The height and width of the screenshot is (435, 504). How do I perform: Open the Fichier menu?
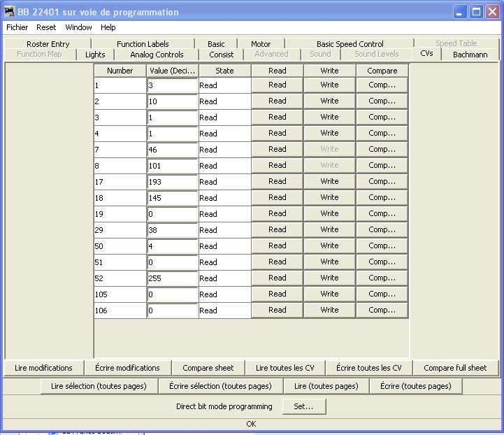coord(17,27)
